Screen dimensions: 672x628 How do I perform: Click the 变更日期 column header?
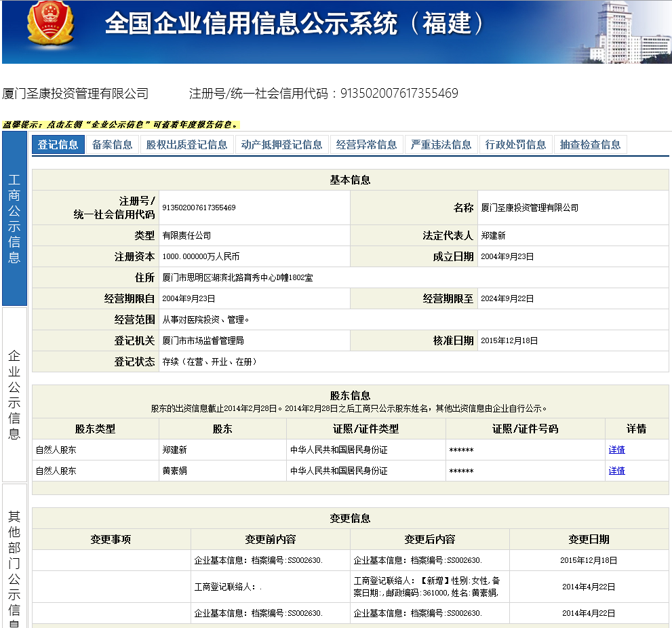[x=589, y=539]
